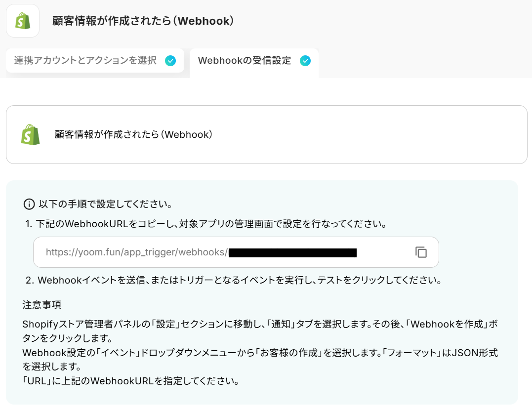532x409 pixels.
Task: Click the Shopify bag icon in the trigger card
Action: pos(30,134)
